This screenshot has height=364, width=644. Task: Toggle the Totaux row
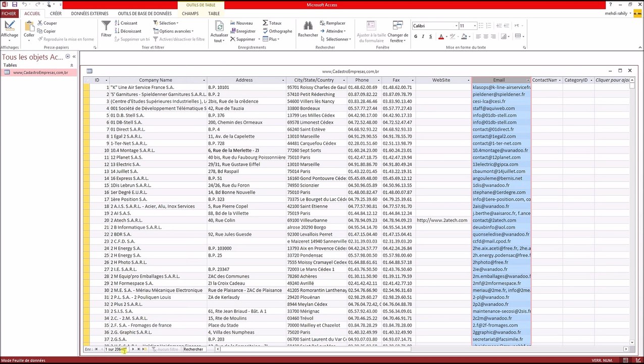pos(272,23)
